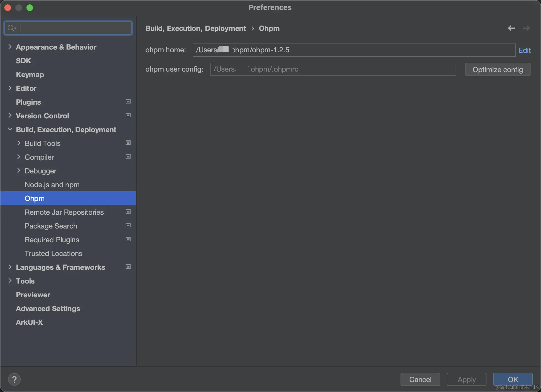Click project-level icon beside Package Search

point(128,225)
